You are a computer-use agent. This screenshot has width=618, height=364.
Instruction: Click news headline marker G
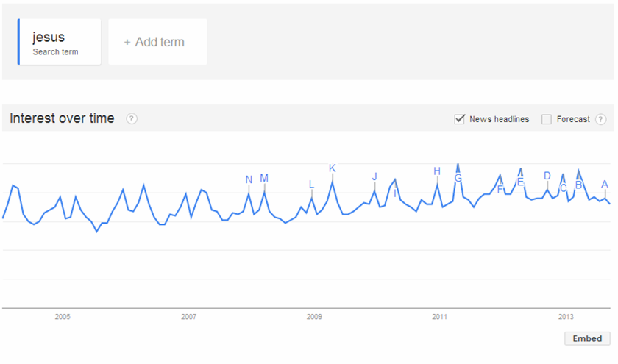tap(458, 178)
